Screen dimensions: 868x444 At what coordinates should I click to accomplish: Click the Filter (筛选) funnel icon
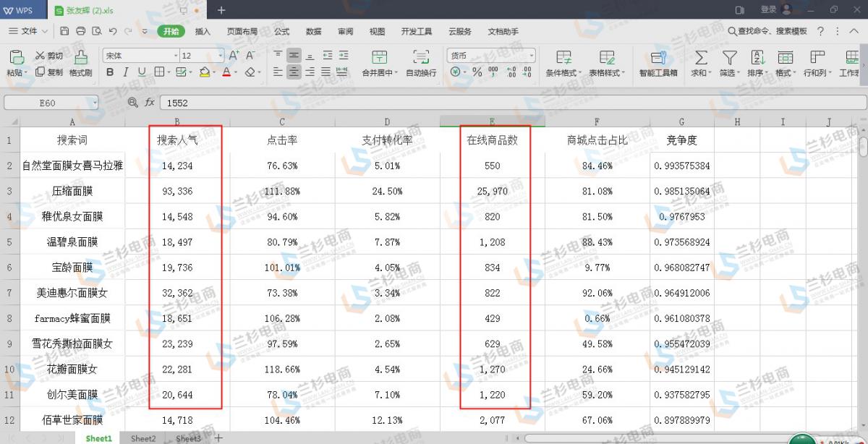pyautogui.click(x=729, y=57)
